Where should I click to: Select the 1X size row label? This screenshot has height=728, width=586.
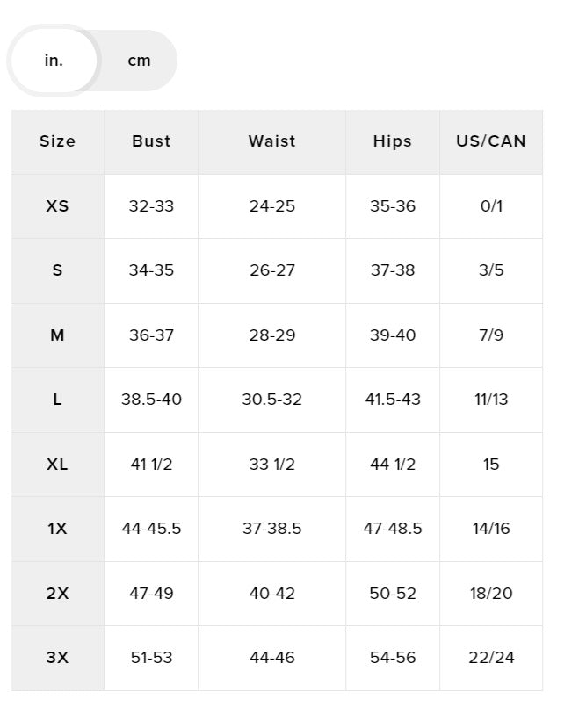click(x=57, y=529)
